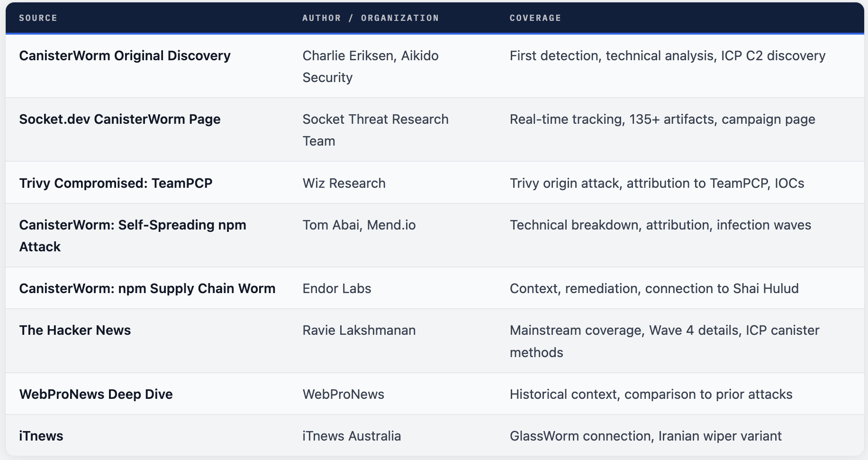The height and width of the screenshot is (460, 868).
Task: Click the Wiz Research author cell
Action: [x=344, y=184]
